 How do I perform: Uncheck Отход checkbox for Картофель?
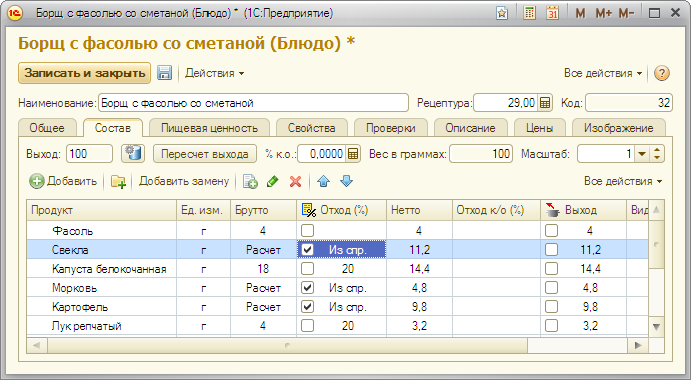tap(307, 306)
